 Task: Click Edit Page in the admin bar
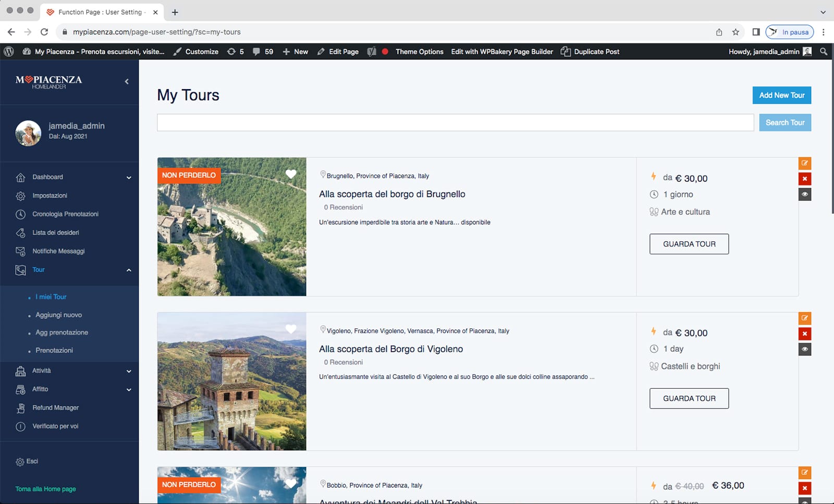[338, 52]
